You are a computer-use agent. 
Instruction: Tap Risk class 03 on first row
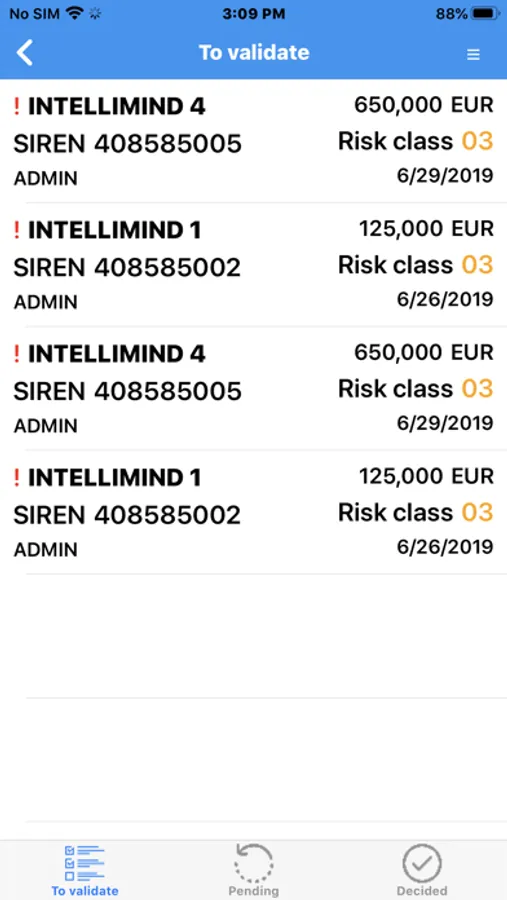coord(416,141)
